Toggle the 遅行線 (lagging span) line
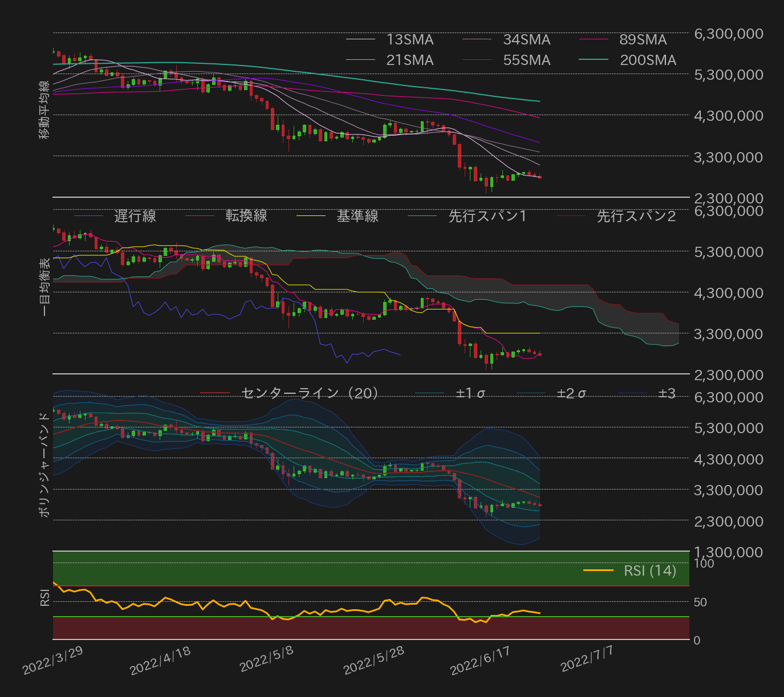This screenshot has width=784, height=697. [x=135, y=217]
